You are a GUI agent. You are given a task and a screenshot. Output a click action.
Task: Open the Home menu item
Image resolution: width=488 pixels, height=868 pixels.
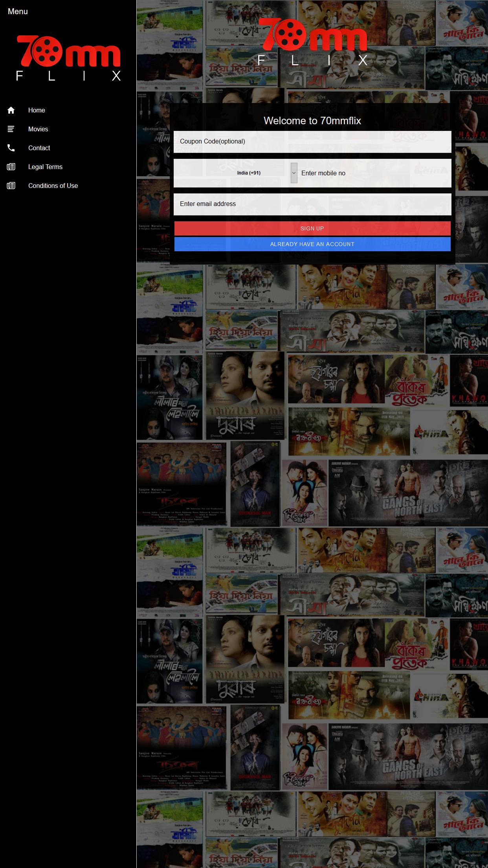[x=37, y=110]
